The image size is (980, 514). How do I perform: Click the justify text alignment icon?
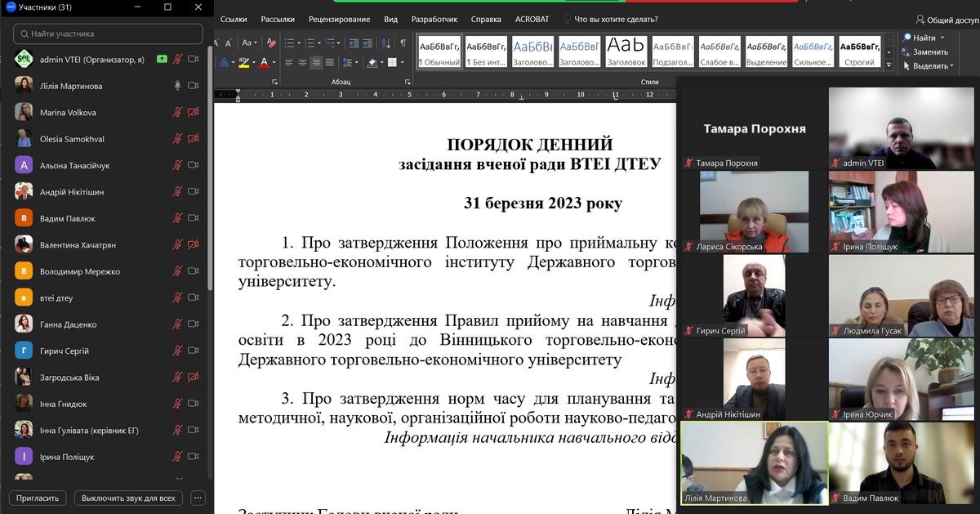tap(329, 62)
